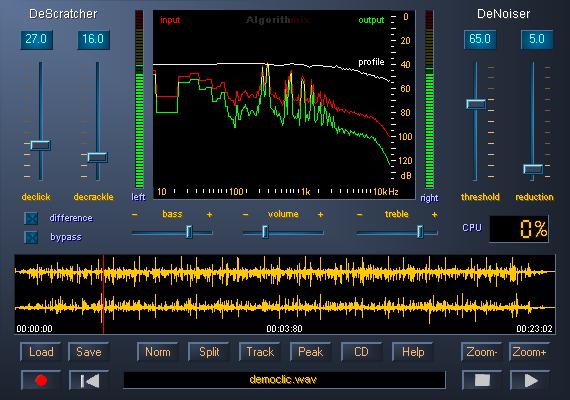Open Help

pyautogui.click(x=413, y=352)
